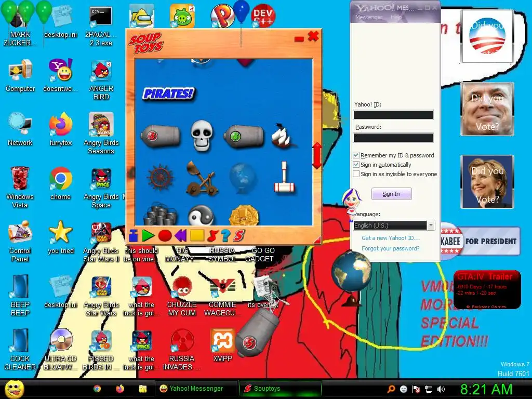Pick the wooden catapult toy
532x399 pixels.
[202, 179]
